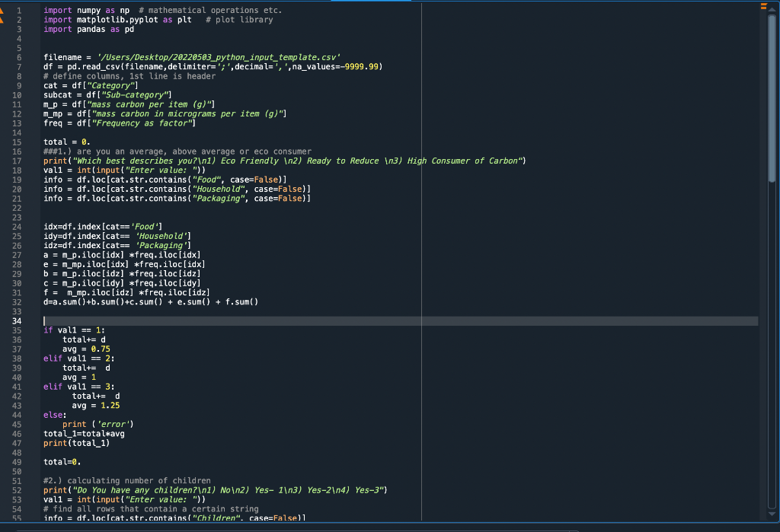Click the '###1.) are you an average' comment
The width and height of the screenshot is (780, 532).
[177, 151]
